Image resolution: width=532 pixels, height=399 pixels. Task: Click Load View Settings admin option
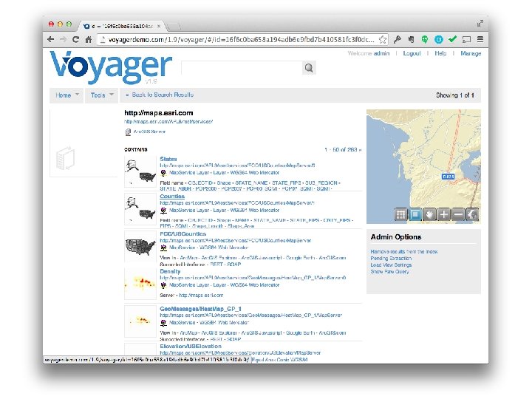[x=391, y=265]
